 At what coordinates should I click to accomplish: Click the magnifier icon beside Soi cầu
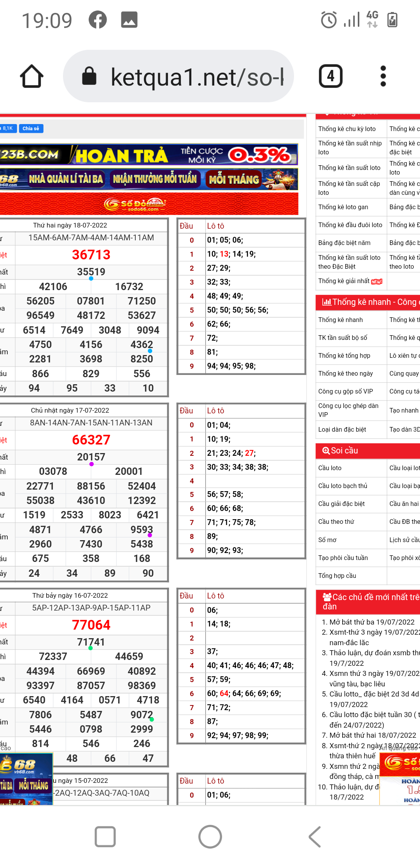[326, 451]
